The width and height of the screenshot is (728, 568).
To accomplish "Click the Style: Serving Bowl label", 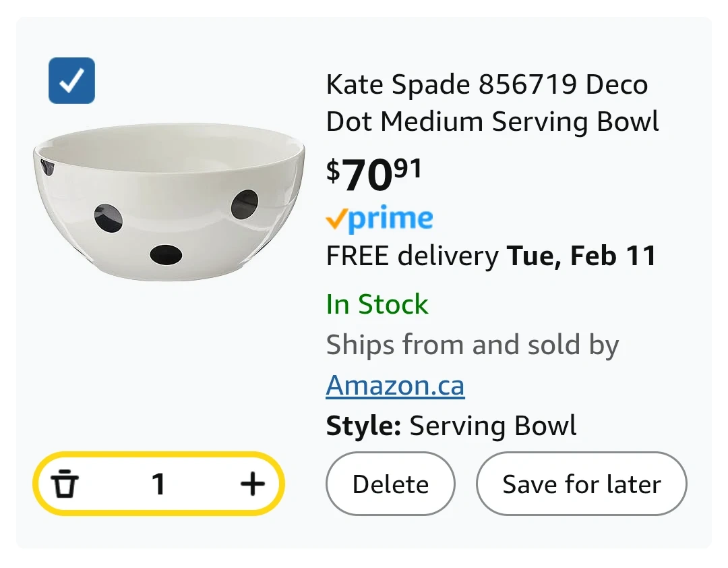I will pyautogui.click(x=451, y=426).
